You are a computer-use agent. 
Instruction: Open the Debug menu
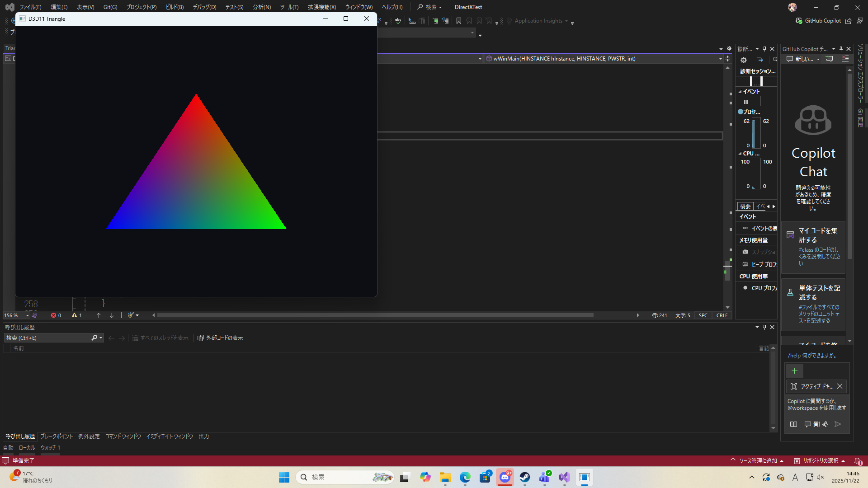(x=204, y=7)
